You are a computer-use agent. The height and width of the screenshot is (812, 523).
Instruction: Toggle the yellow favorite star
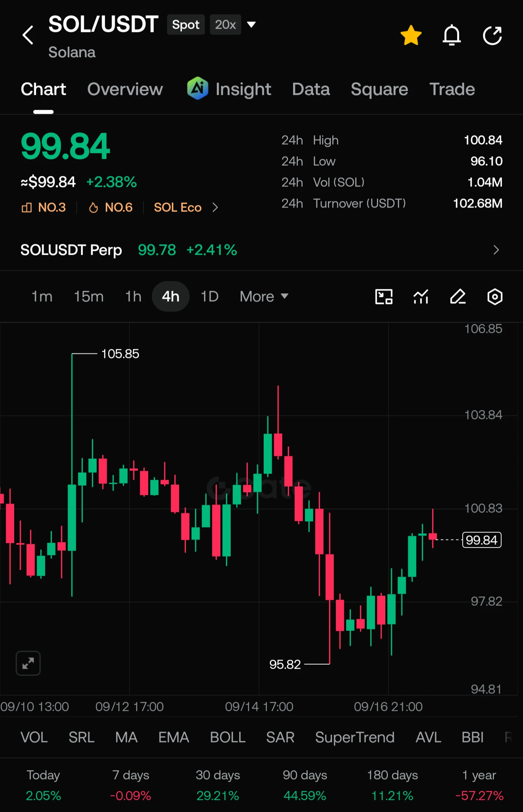tap(411, 35)
